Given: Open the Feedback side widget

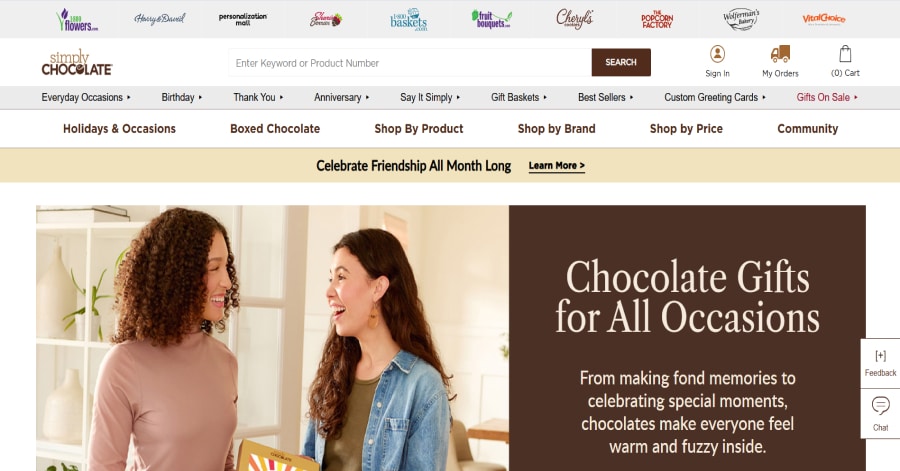Looking at the screenshot, I should pos(880,363).
